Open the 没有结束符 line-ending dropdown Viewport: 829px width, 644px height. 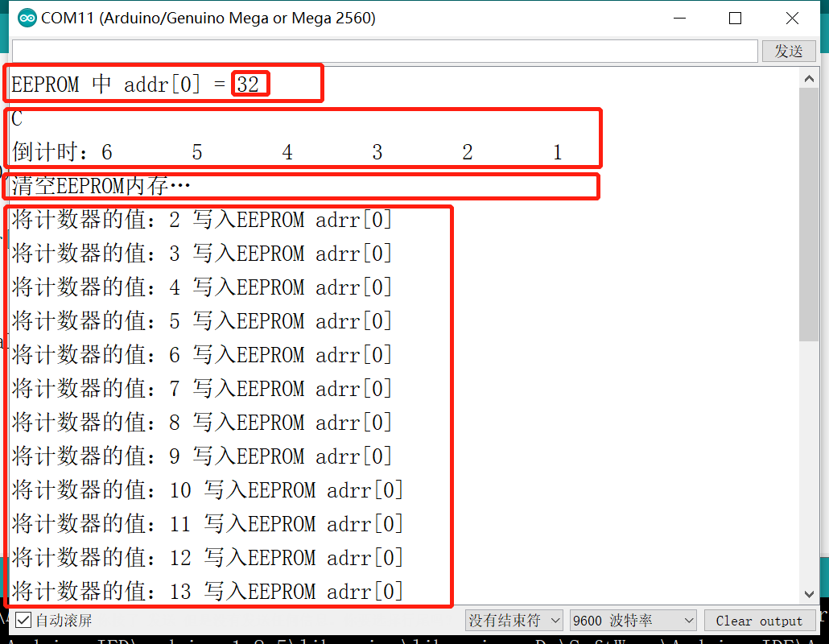point(513,620)
